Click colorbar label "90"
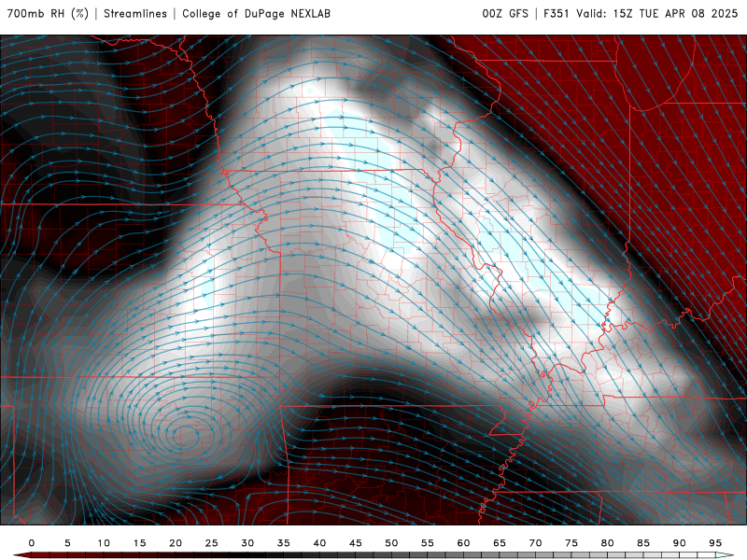Viewport: 747px width, 560px height. tap(680, 543)
